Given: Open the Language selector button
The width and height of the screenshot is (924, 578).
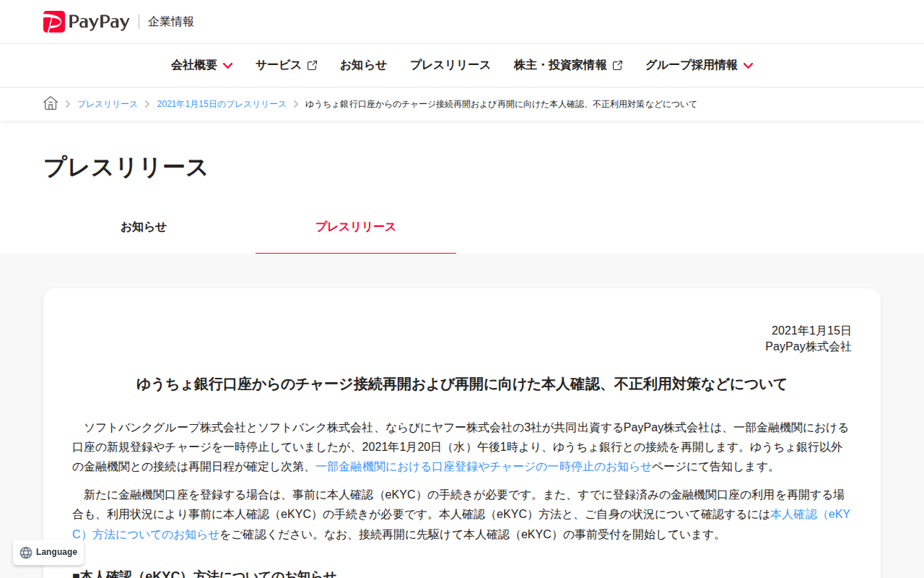Looking at the screenshot, I should 48,553.
